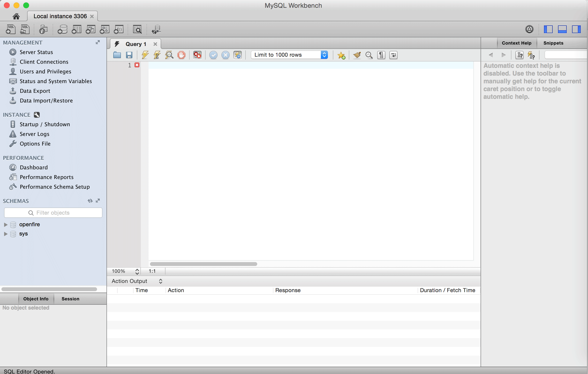Create a new view icon
The height and width of the screenshot is (374, 588).
coord(90,29)
